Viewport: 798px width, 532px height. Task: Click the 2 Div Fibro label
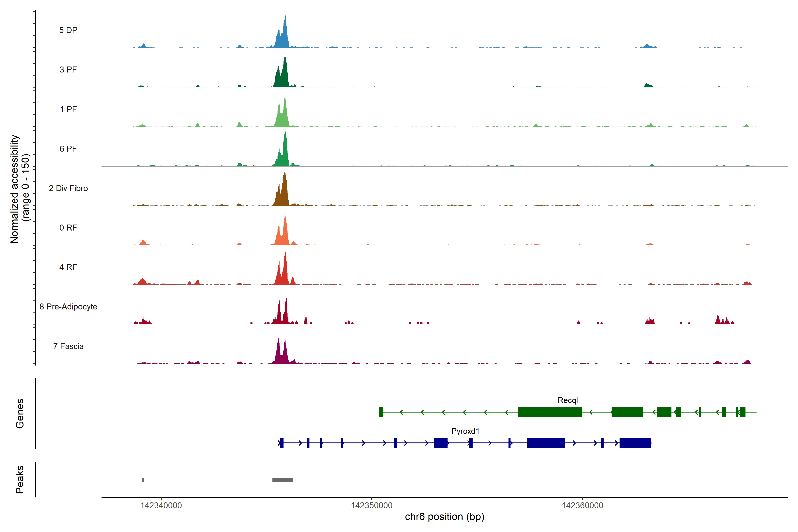(68, 188)
